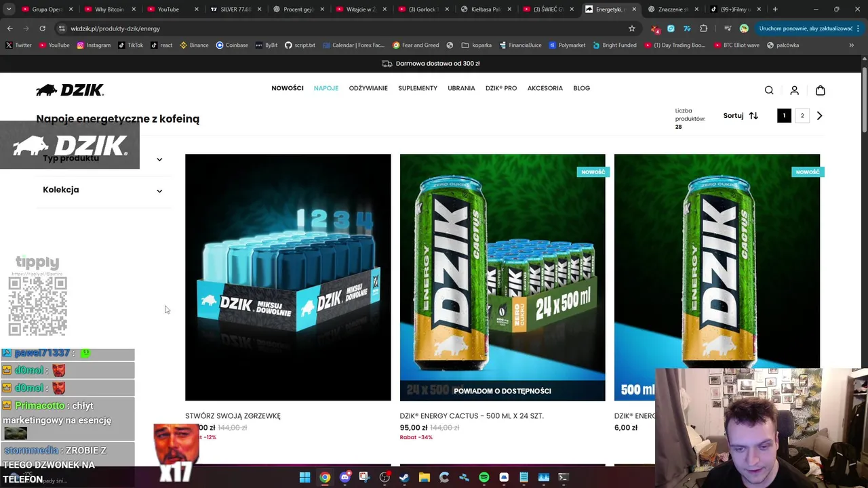Open the AKCESORIA menu item
Image resolution: width=868 pixels, height=488 pixels.
pos(545,88)
